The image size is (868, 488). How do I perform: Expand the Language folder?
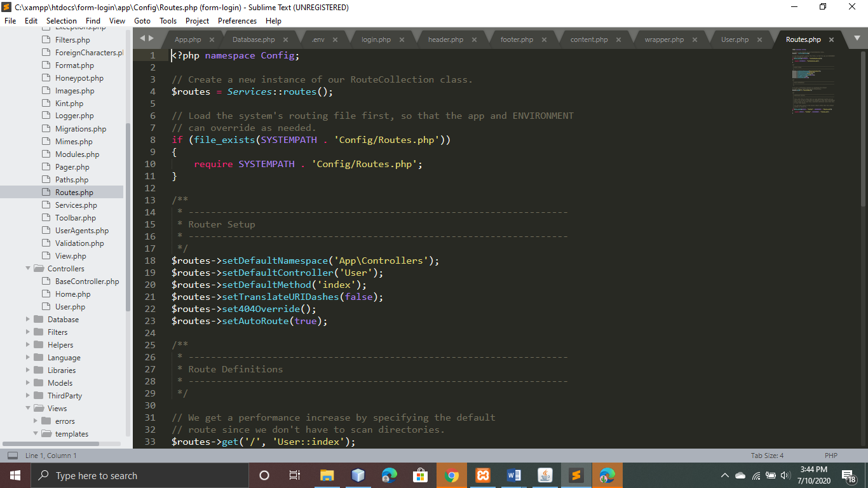[x=28, y=358]
